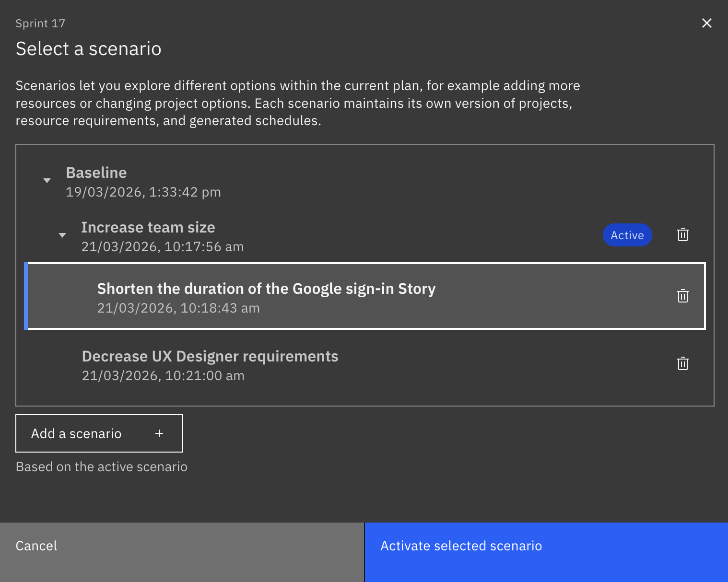
Task: Click the Sprint 17 label
Action: 40,23
